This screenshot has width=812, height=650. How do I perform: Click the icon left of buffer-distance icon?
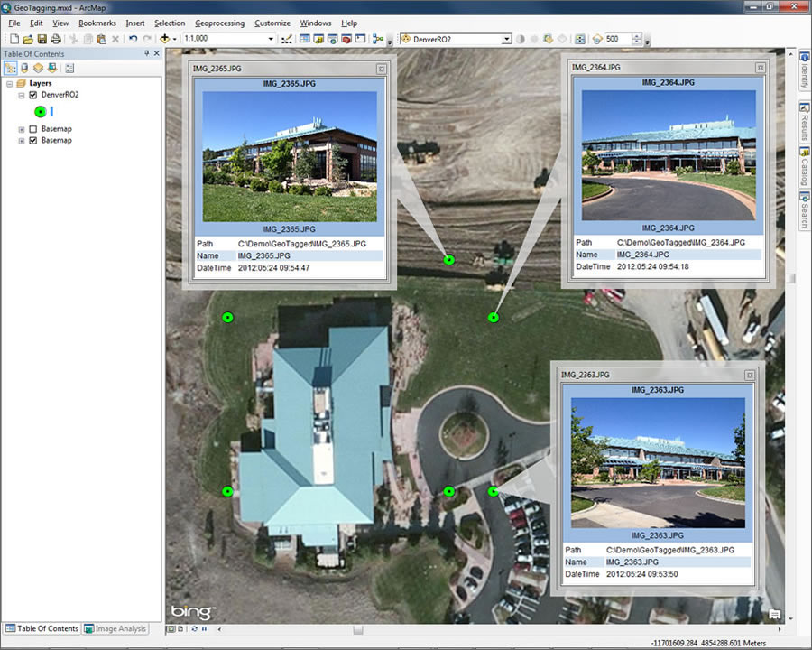pyautogui.click(x=580, y=39)
